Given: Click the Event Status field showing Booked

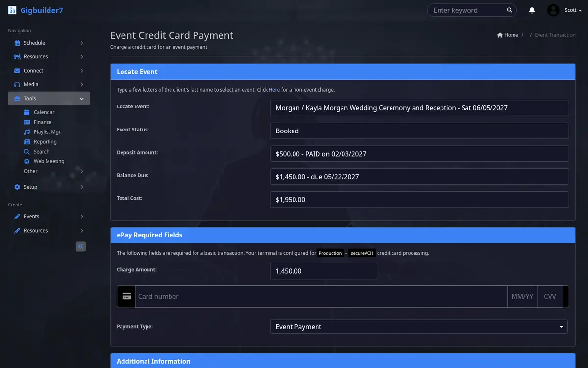Looking at the screenshot, I should [419, 131].
